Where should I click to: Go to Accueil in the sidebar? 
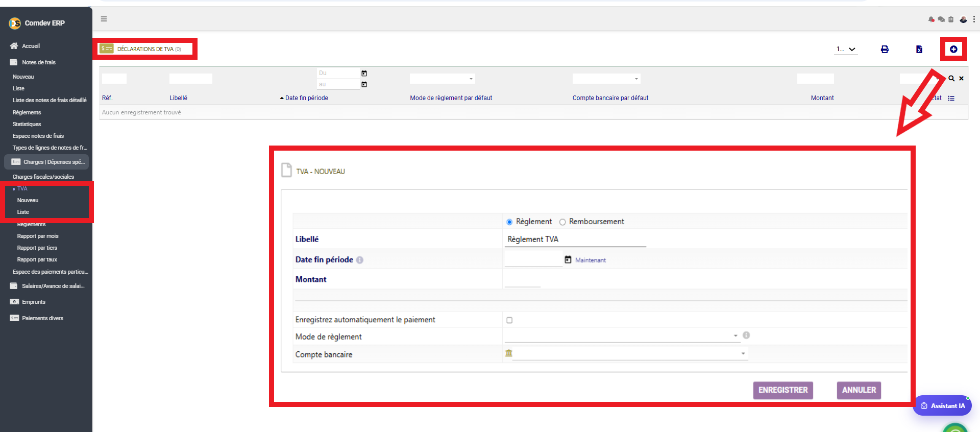tap(31, 46)
